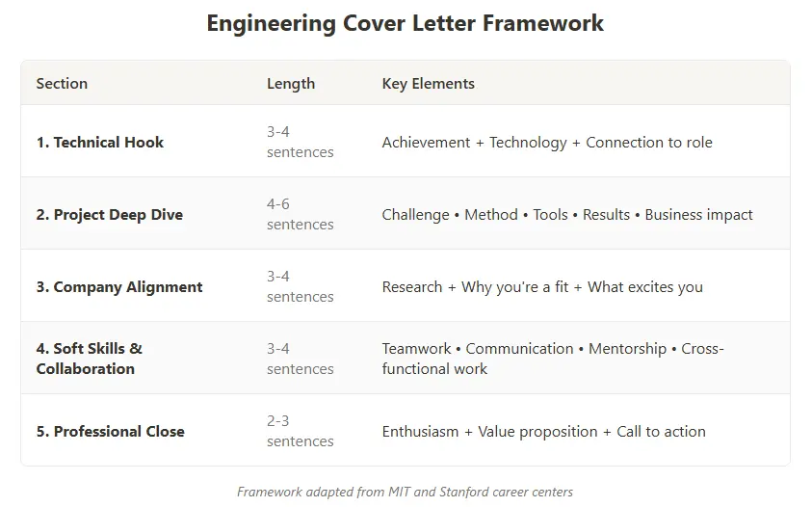This screenshot has width=812, height=507.
Task: Click the Challenge, Method, Tools key elements text
Action: tap(567, 215)
